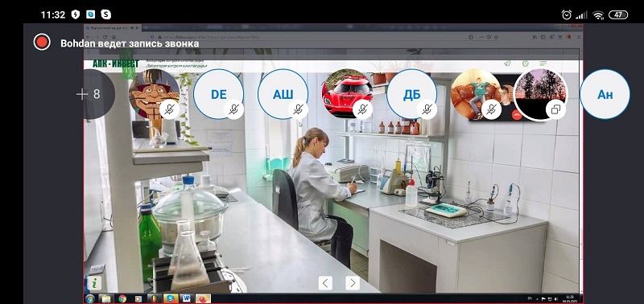Tap the troll cartoon participant avatar
The width and height of the screenshot is (644, 304).
tap(154, 94)
